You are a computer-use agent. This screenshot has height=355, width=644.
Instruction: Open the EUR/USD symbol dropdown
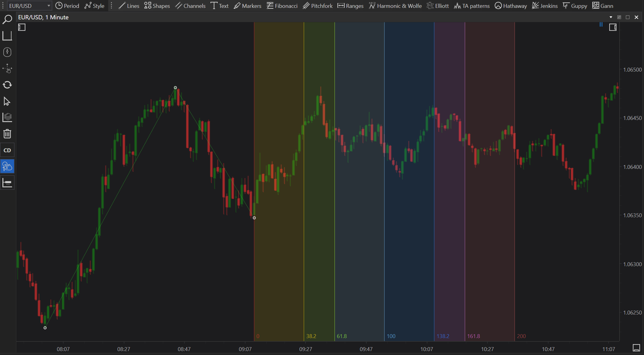point(48,6)
